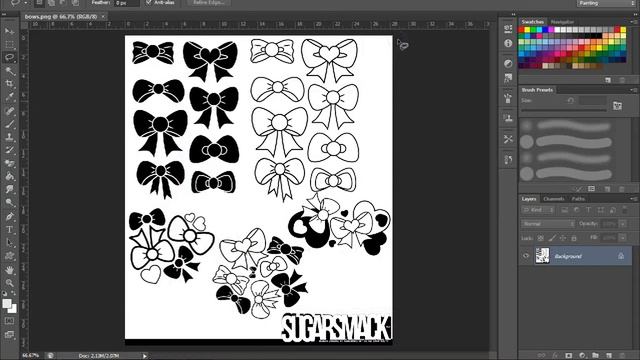640x360 pixels.
Task: Toggle lock transparent pixels
Action: click(x=541, y=238)
